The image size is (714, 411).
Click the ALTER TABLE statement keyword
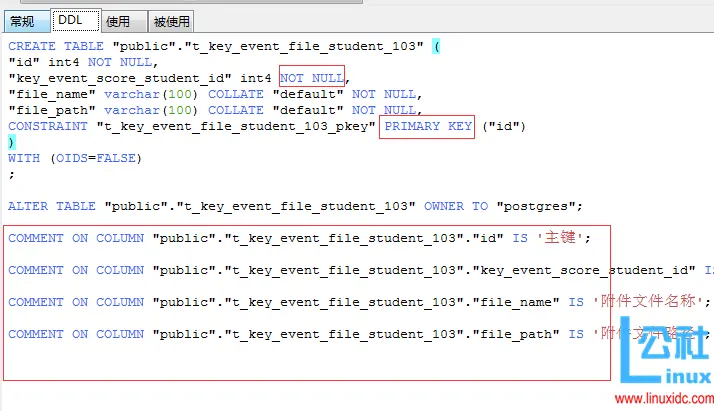[x=52, y=206]
